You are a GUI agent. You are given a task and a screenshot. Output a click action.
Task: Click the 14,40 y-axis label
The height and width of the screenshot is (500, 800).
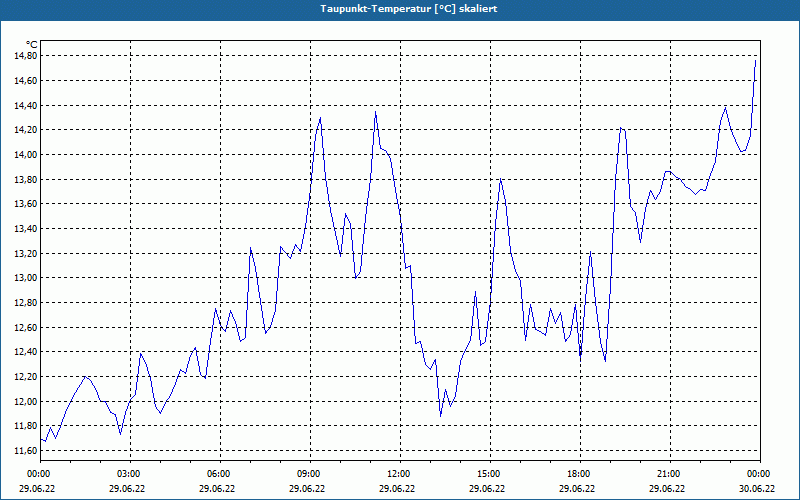25,106
